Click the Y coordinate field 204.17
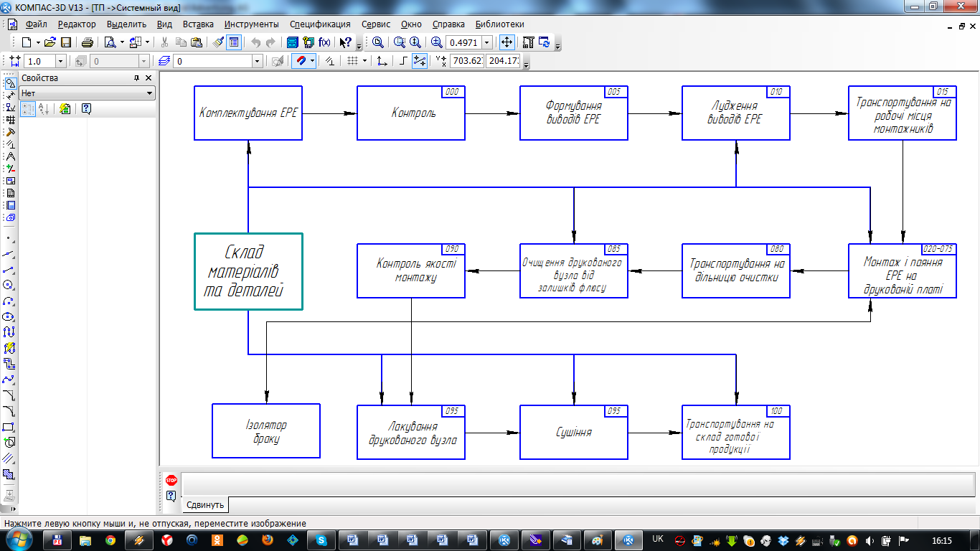 click(502, 62)
